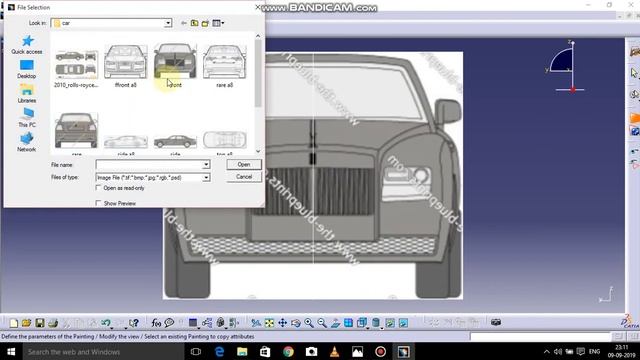The image size is (640, 360).
Task: Click the Create Multi-View icon
Action: tap(348, 323)
